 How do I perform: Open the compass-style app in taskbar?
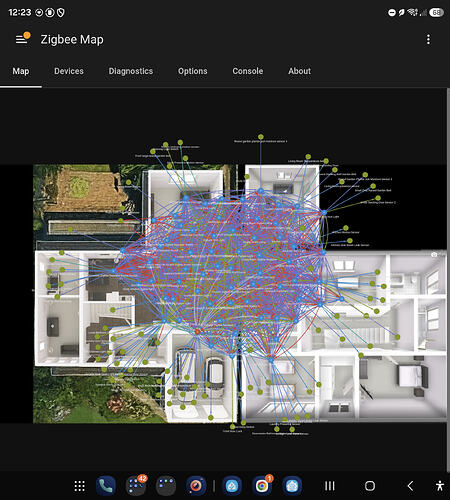pos(196,486)
